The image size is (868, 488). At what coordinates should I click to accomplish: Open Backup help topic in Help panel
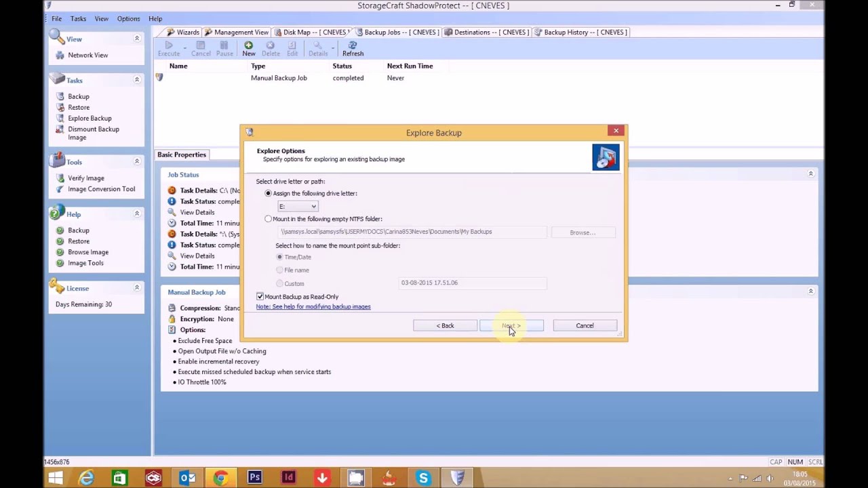(x=78, y=230)
